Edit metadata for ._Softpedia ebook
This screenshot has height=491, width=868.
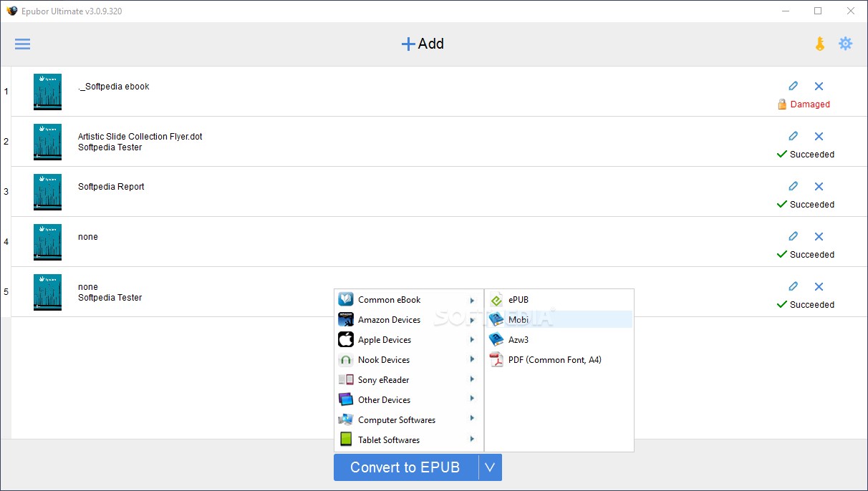point(794,86)
